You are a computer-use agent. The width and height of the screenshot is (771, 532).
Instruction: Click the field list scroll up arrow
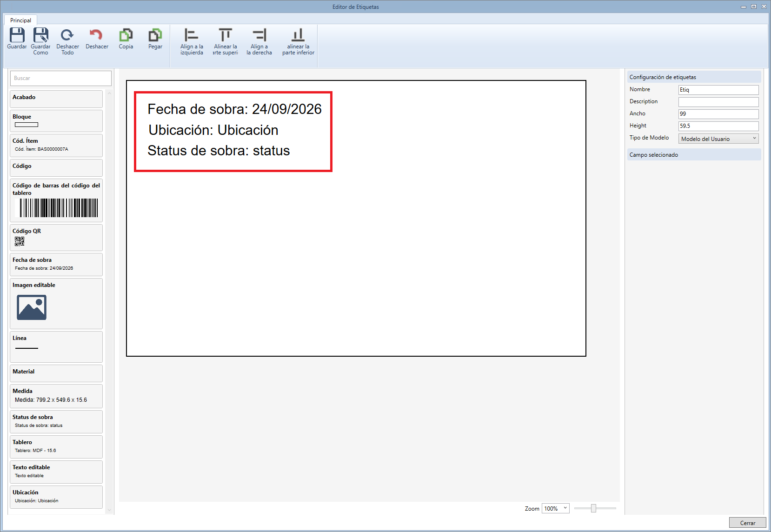(x=110, y=93)
